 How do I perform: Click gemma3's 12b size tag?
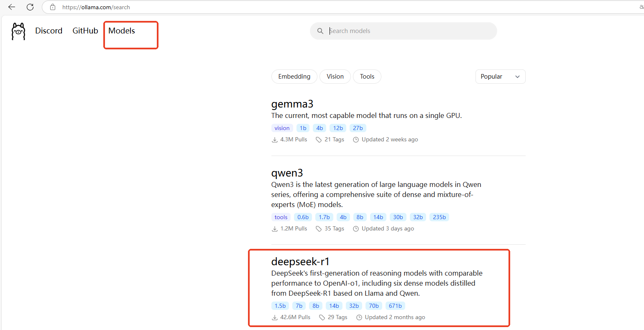click(338, 128)
